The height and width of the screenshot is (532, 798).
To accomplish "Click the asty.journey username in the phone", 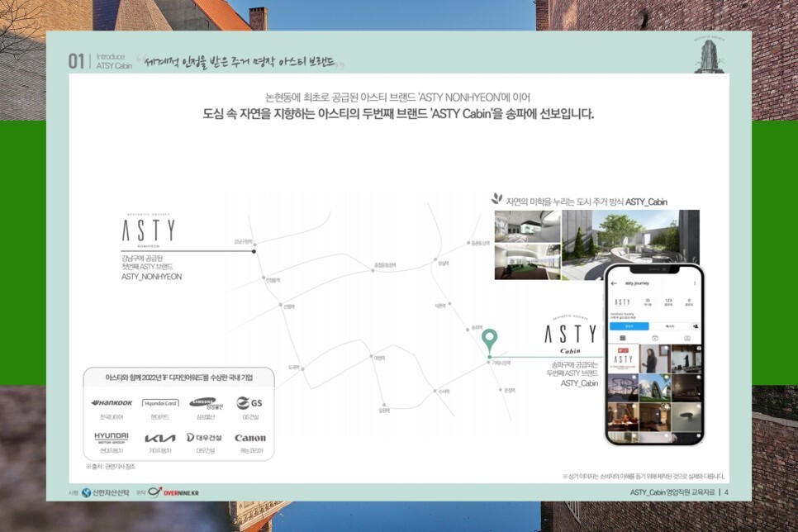I will [x=637, y=283].
